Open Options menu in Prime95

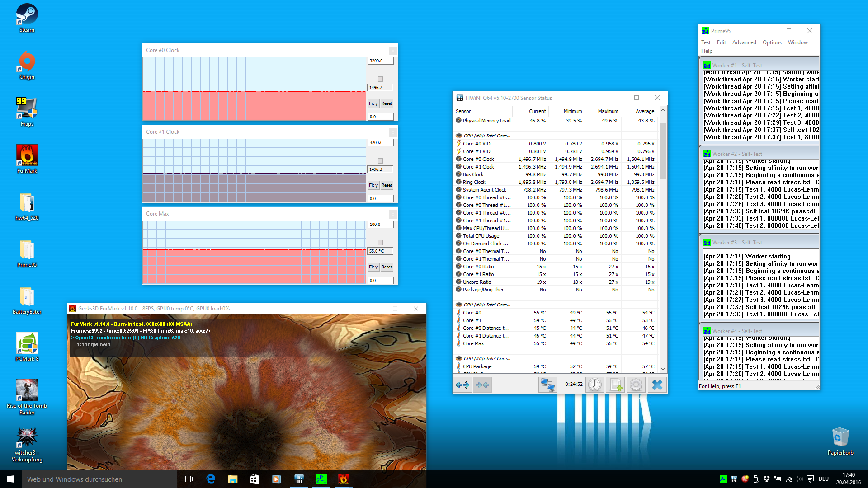pyautogui.click(x=772, y=42)
